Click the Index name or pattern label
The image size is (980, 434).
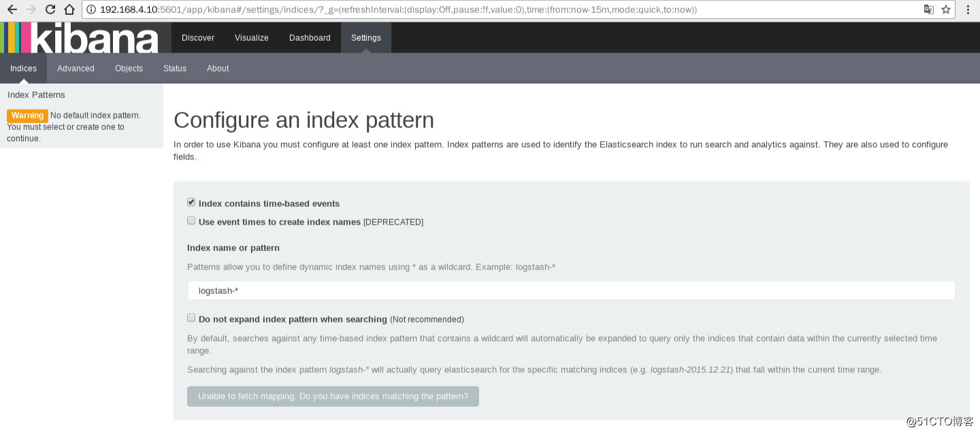click(233, 248)
